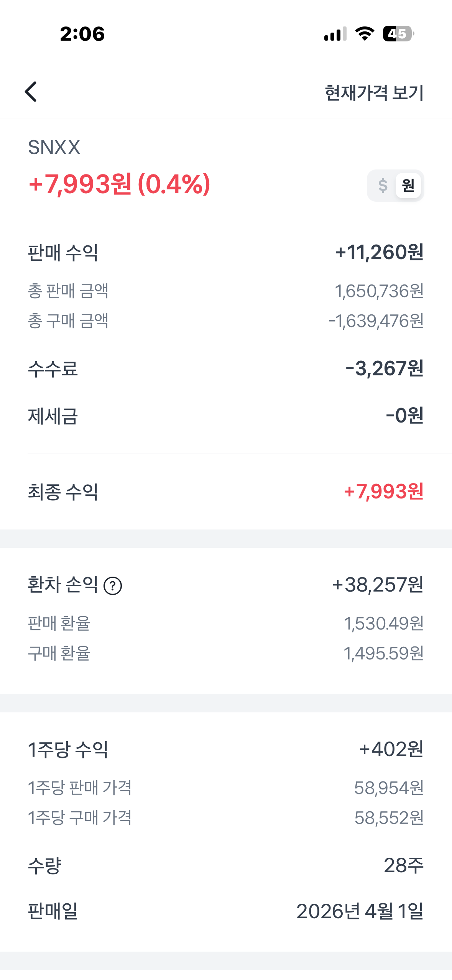Select the 판매 수익 row
Screen dimensions: 452x980
[225, 253]
